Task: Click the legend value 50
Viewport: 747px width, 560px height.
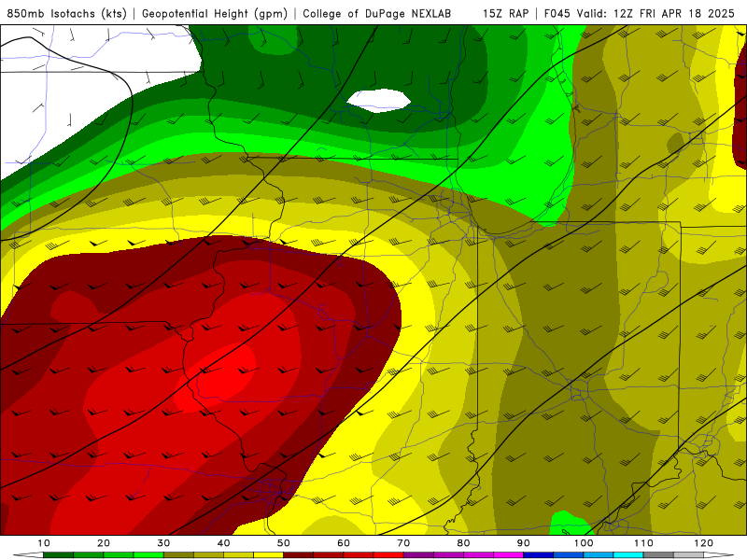Action: tap(284, 543)
